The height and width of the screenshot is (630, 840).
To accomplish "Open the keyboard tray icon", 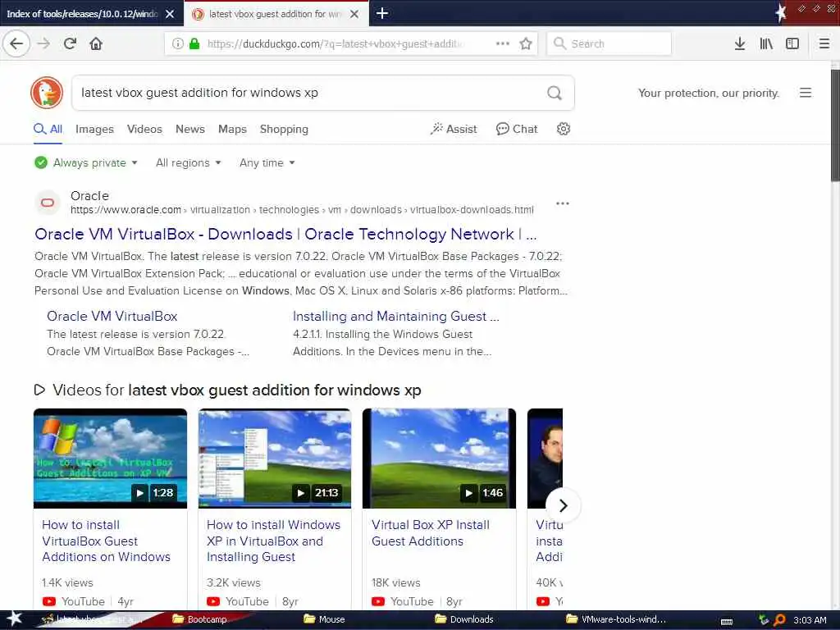I will point(727,621).
